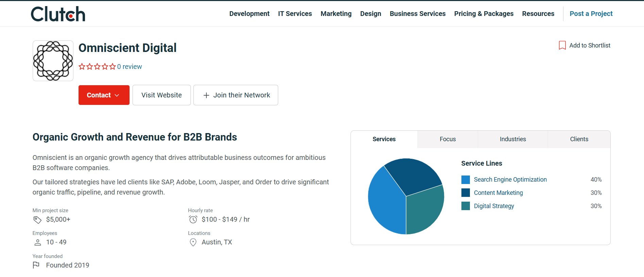Click the star rating icons

pos(97,67)
